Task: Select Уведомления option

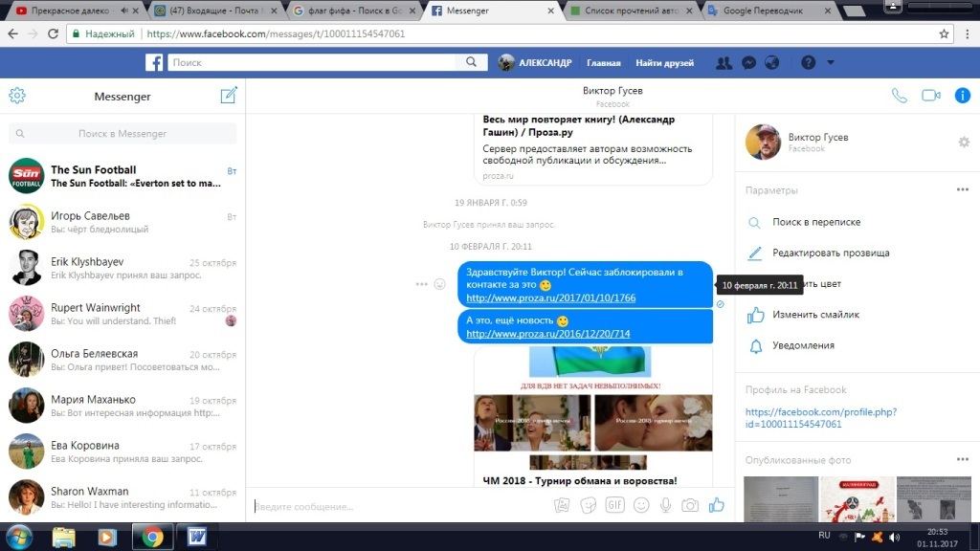Action: click(x=803, y=345)
